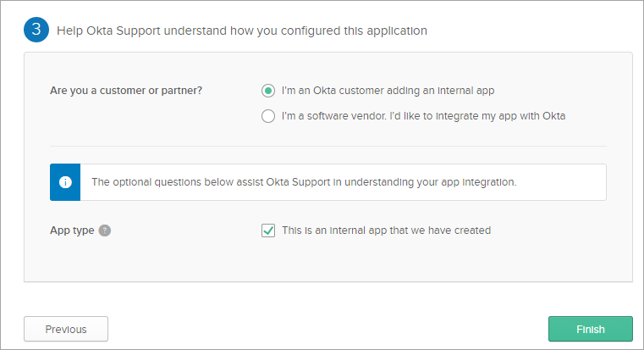644x350 pixels.
Task: Choose the software vendor radio button
Action: point(268,116)
